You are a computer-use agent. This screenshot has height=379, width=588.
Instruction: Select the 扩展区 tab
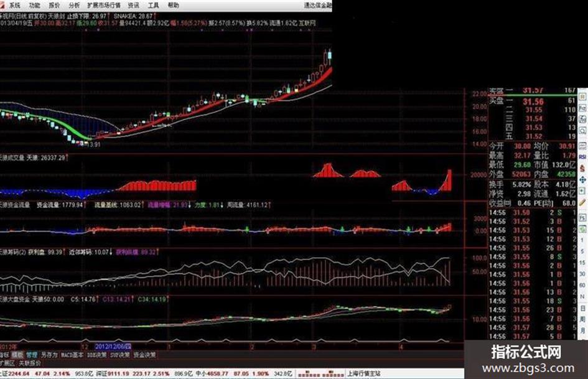tap(7, 363)
